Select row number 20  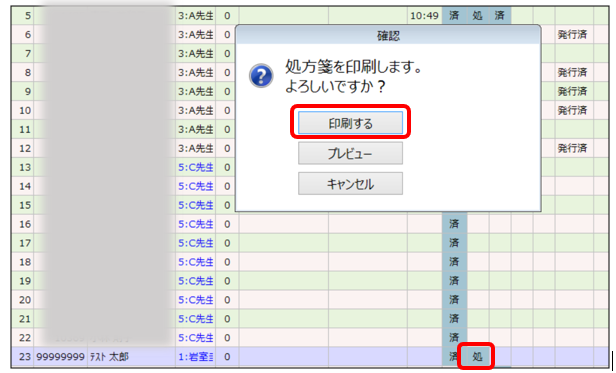(x=23, y=300)
